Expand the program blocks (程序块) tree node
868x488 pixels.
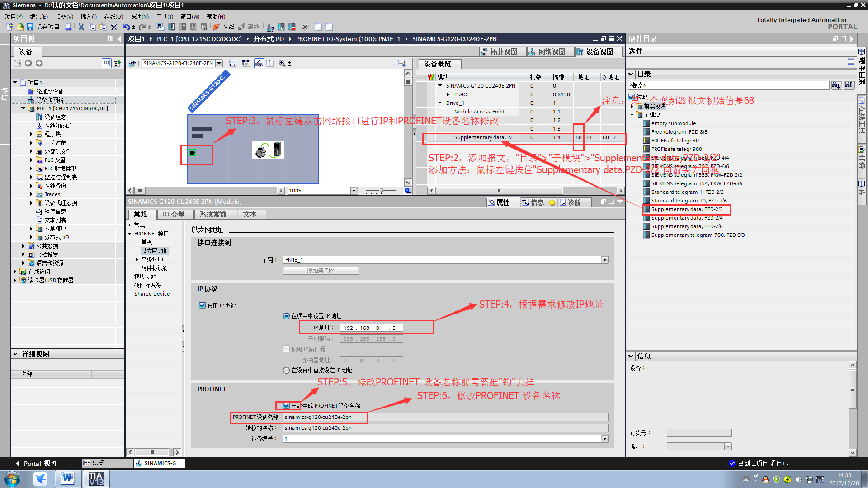[x=31, y=134]
